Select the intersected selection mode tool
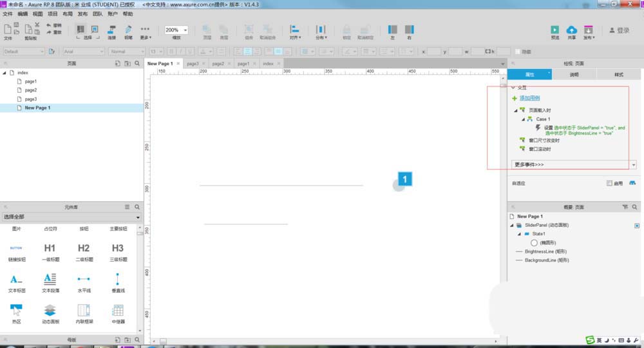 80,29
